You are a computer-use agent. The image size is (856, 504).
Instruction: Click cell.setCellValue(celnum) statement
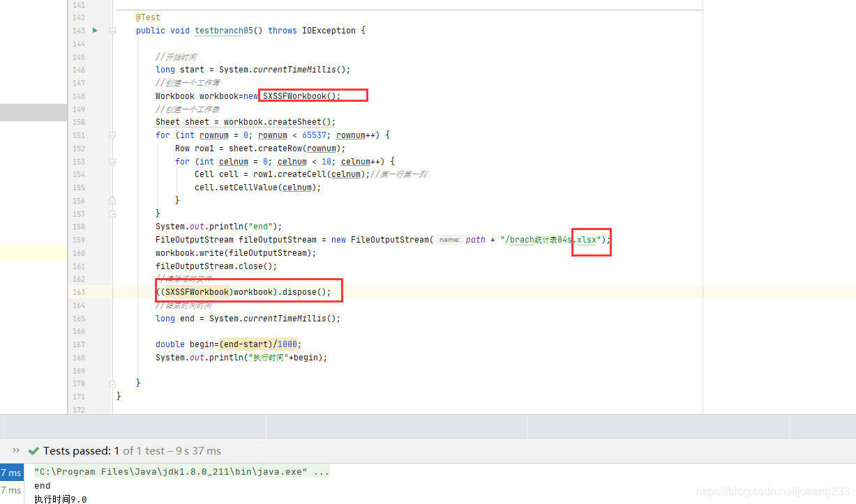(x=258, y=188)
